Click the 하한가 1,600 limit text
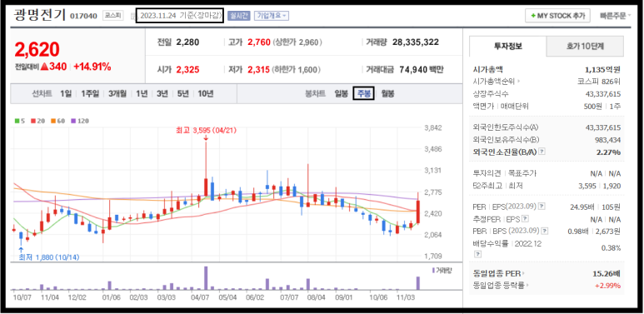The image size is (644, 314). tap(296, 70)
